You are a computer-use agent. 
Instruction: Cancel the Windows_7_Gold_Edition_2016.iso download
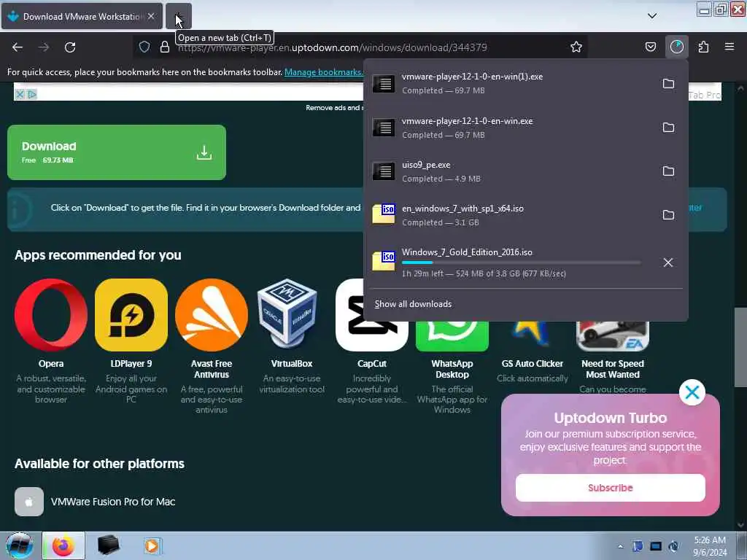tap(668, 262)
